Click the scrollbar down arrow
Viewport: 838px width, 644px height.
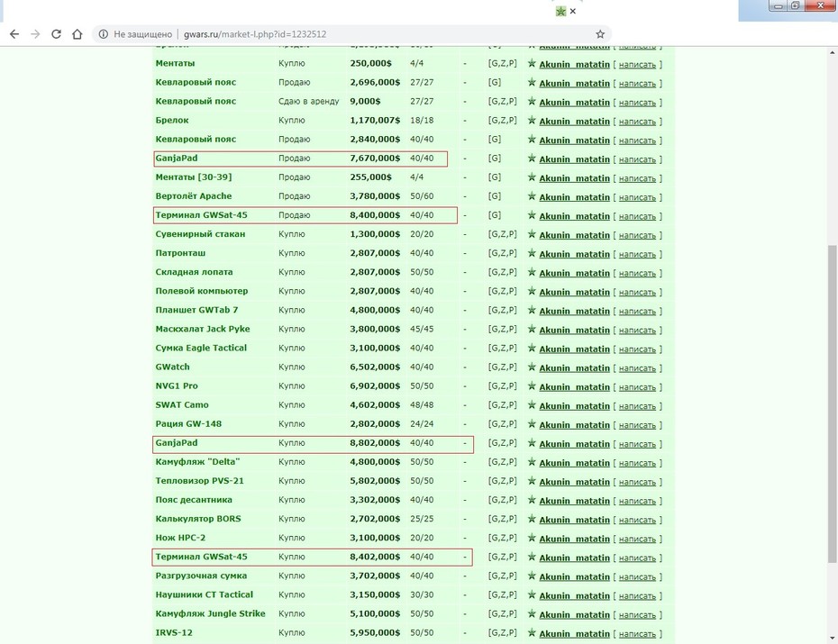pos(832,638)
